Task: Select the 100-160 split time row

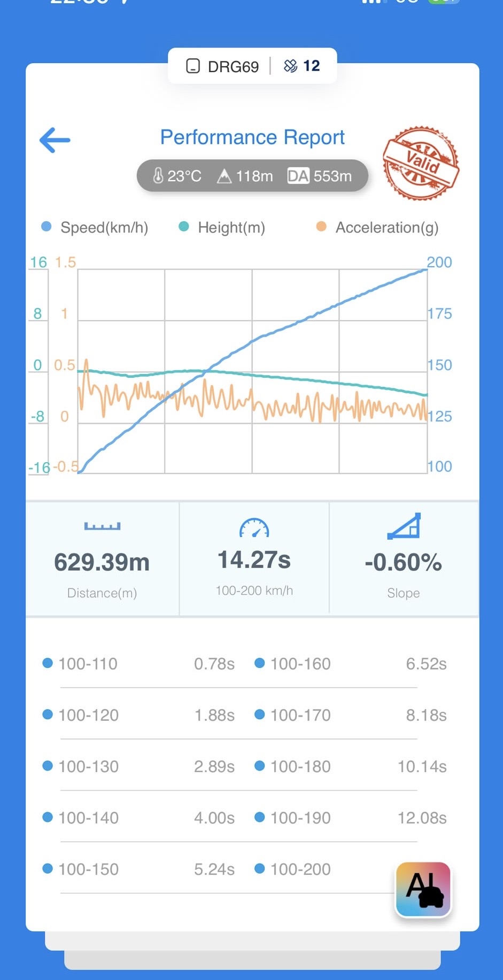Action: pos(351,664)
